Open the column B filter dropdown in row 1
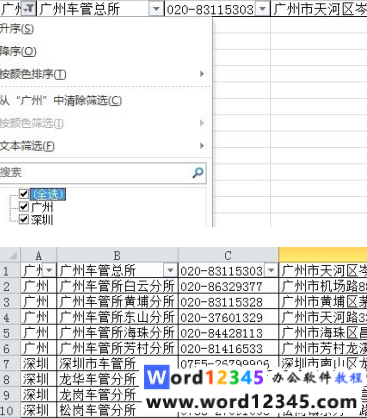Viewport: 367px width, 418px height. coord(170,270)
